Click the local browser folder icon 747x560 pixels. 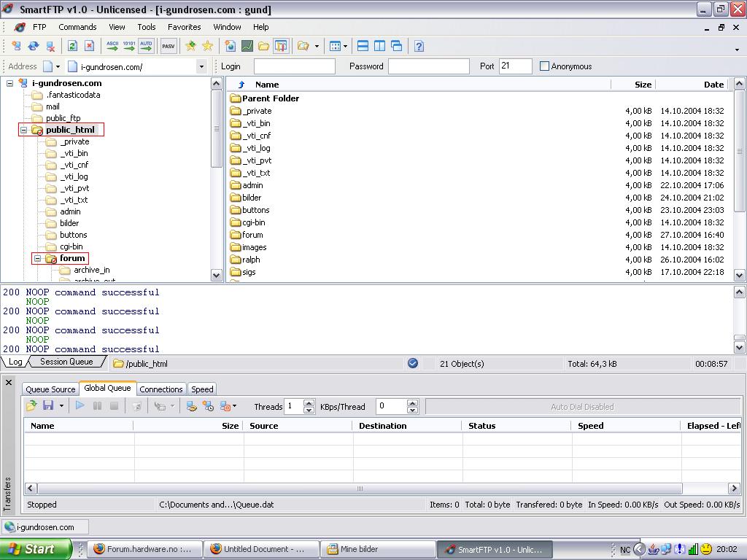[x=263, y=46]
